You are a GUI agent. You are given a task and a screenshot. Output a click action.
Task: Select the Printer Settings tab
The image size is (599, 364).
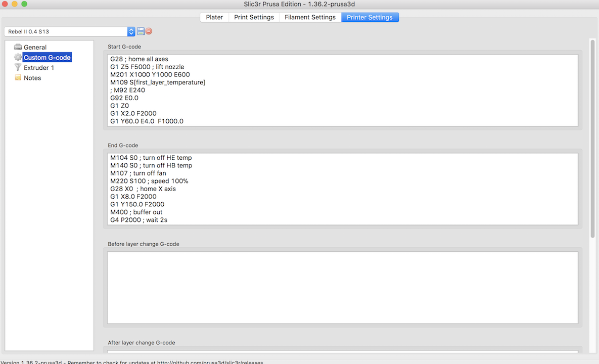point(370,17)
